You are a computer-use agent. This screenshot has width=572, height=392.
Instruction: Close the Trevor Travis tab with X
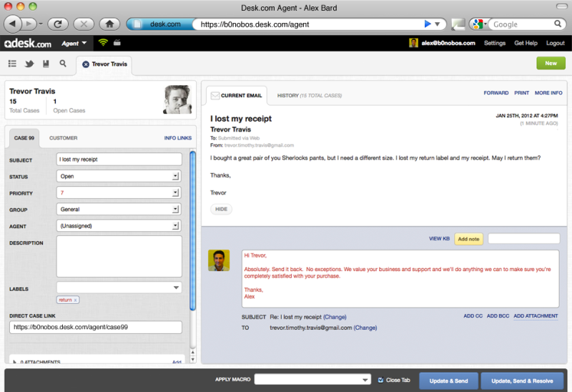click(86, 64)
